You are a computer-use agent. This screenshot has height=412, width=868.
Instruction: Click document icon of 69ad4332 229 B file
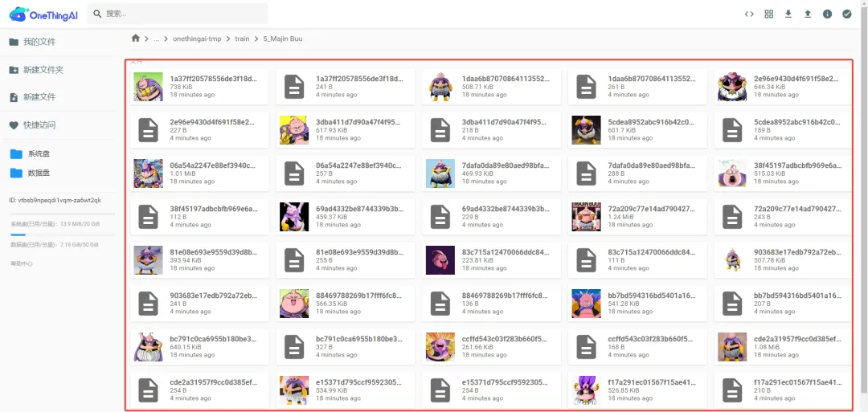(x=440, y=217)
